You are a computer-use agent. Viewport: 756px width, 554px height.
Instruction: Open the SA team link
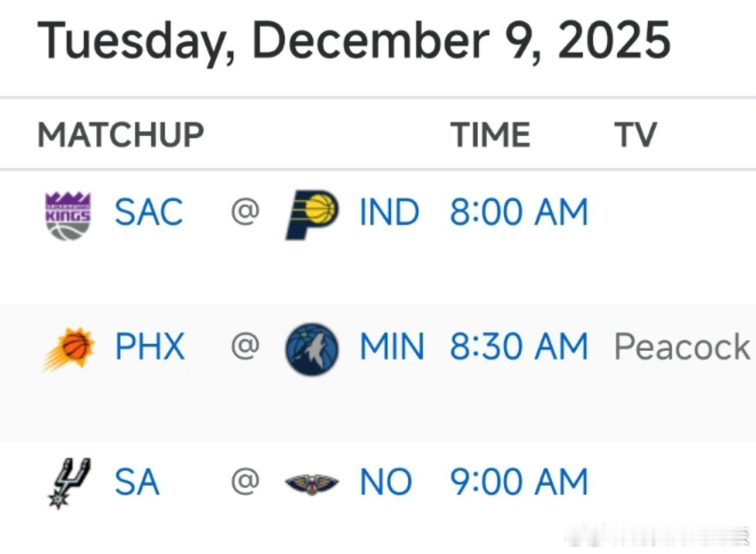pyautogui.click(x=137, y=482)
